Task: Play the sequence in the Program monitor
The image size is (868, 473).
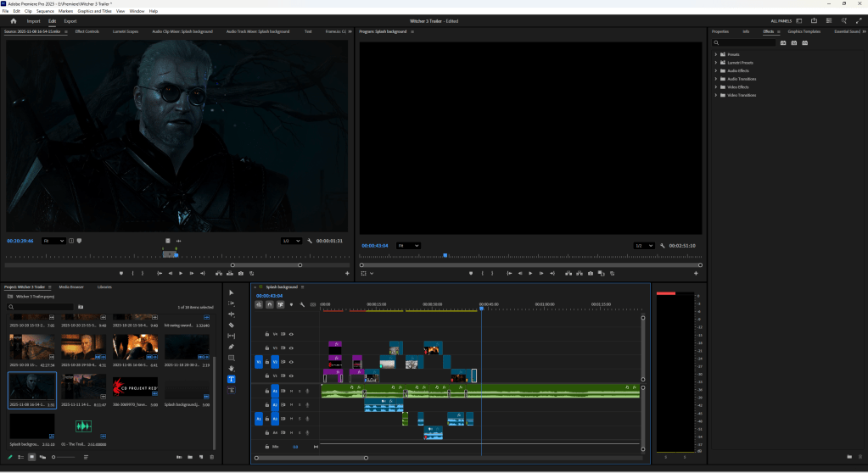Action: click(x=530, y=273)
